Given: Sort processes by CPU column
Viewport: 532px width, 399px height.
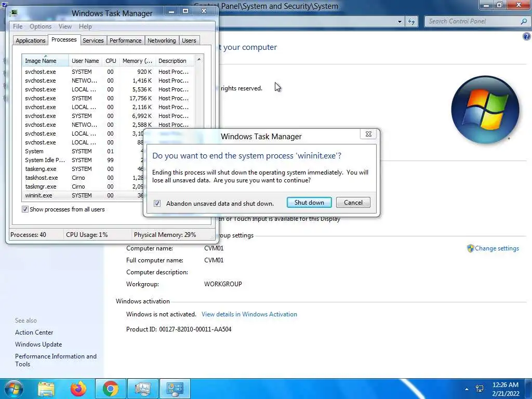Looking at the screenshot, I should coord(111,61).
